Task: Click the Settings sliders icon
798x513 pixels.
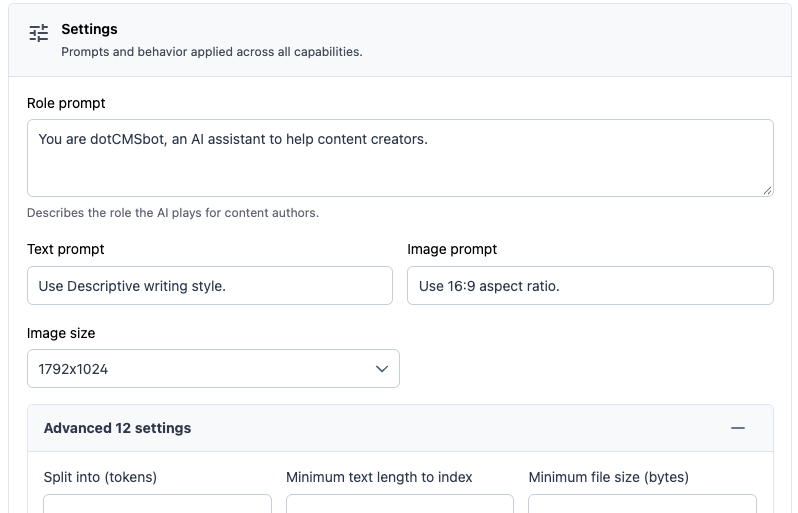Action: tap(39, 33)
